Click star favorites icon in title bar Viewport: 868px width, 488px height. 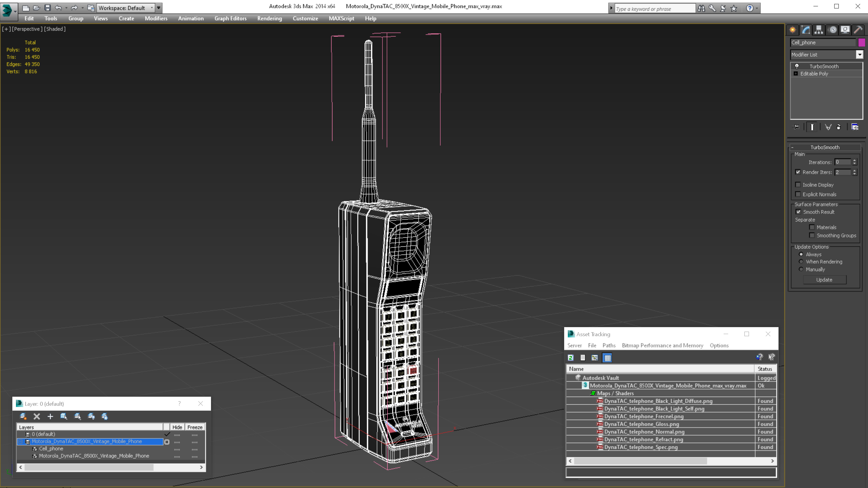(x=734, y=8)
